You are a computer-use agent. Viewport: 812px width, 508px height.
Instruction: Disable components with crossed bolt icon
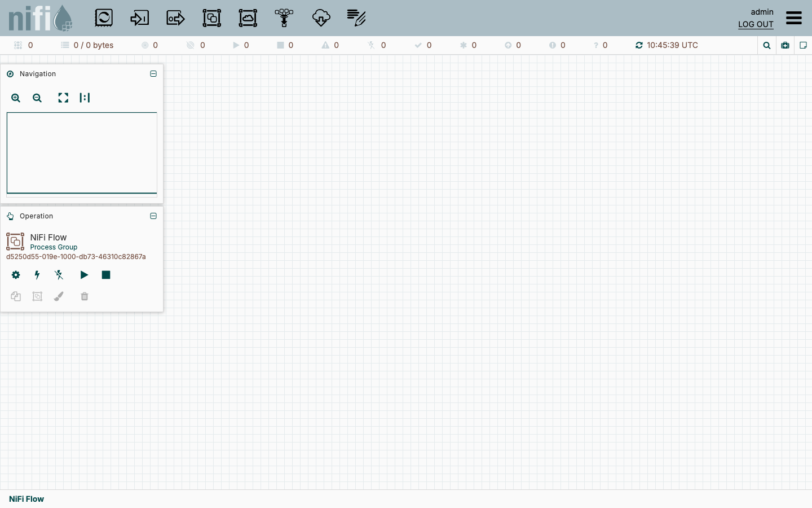point(59,275)
